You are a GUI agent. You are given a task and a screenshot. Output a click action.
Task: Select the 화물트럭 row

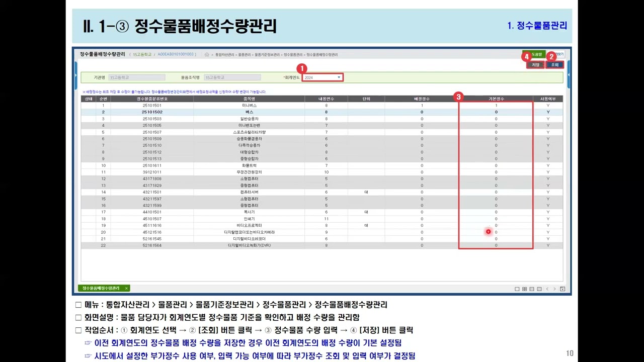[x=322, y=165]
